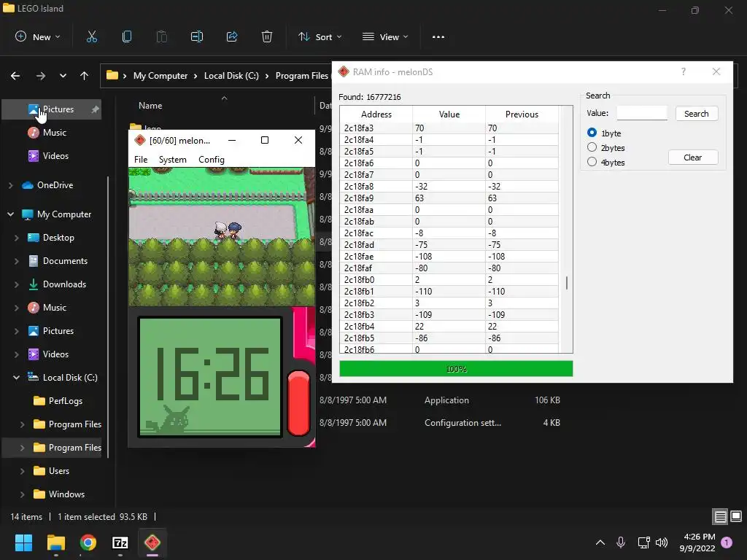Click the Cut scissors icon in Explorer toolbar

point(92,36)
